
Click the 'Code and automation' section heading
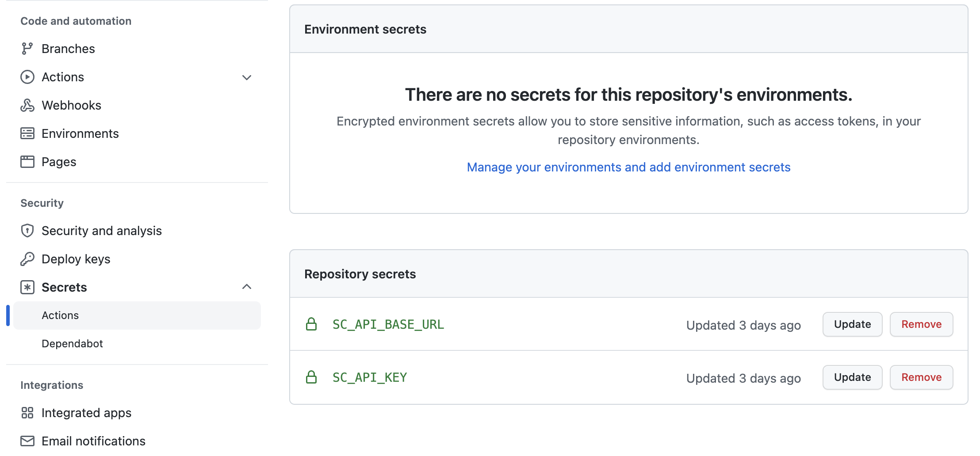(76, 21)
